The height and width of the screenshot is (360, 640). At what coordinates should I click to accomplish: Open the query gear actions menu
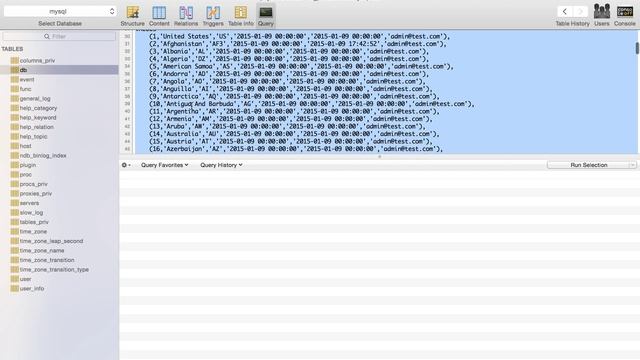pos(126,165)
